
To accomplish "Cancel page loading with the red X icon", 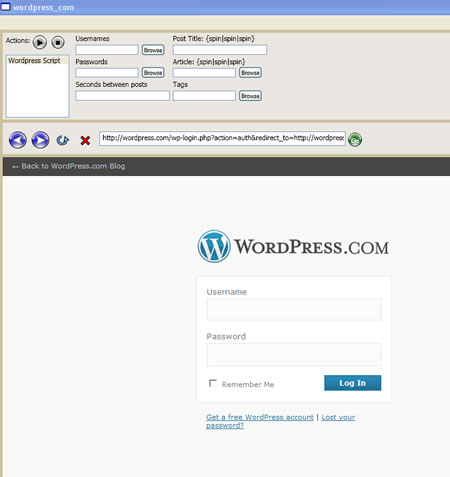I will (x=85, y=140).
